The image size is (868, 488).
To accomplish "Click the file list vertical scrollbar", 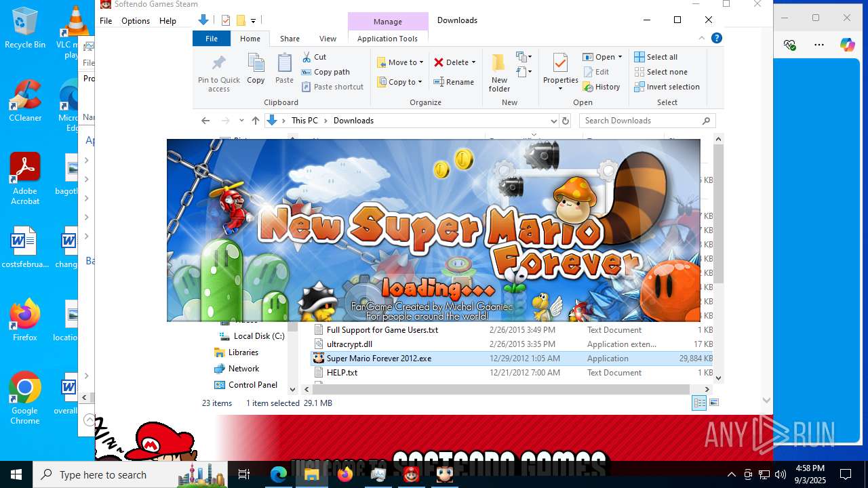I will tap(719, 213).
